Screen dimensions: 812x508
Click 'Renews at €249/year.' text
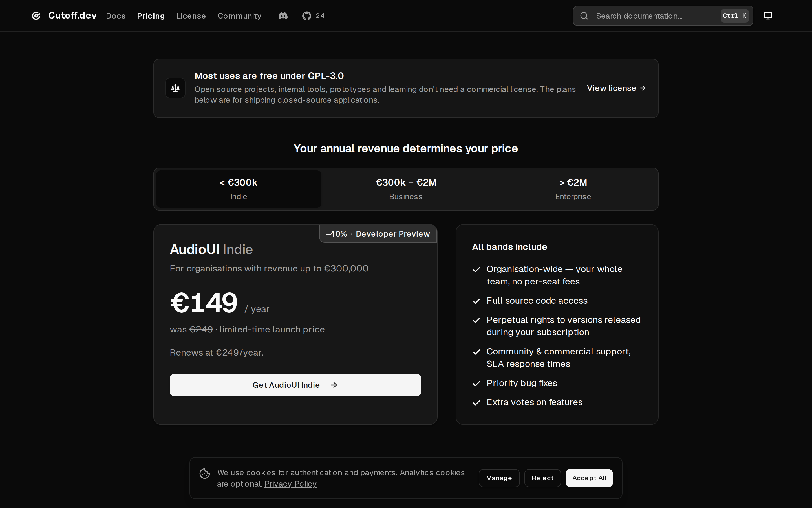(x=217, y=352)
